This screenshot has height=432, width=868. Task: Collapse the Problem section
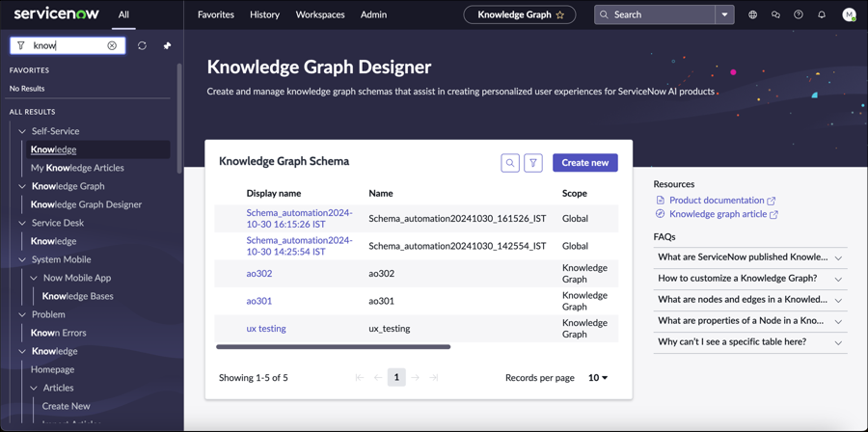22,314
